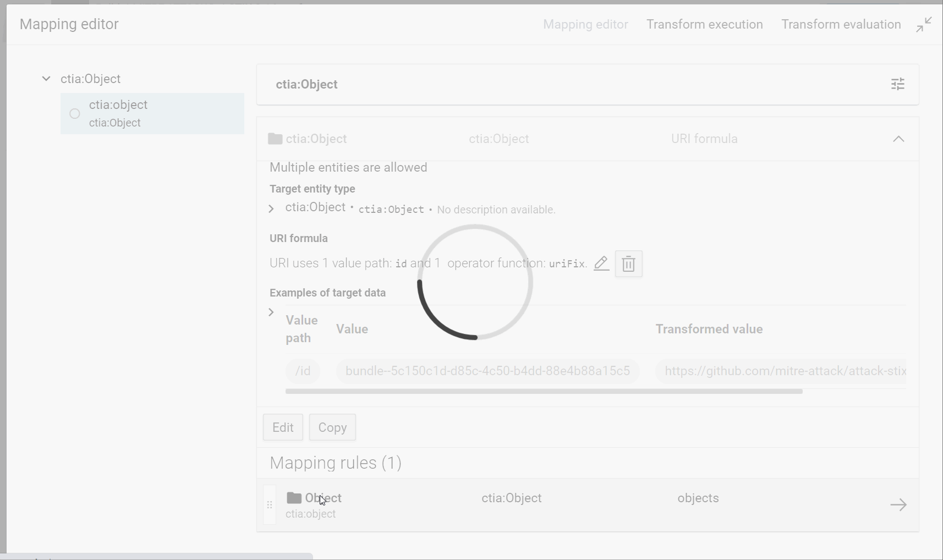
Task: Switch to Transform execution tab
Action: point(704,25)
